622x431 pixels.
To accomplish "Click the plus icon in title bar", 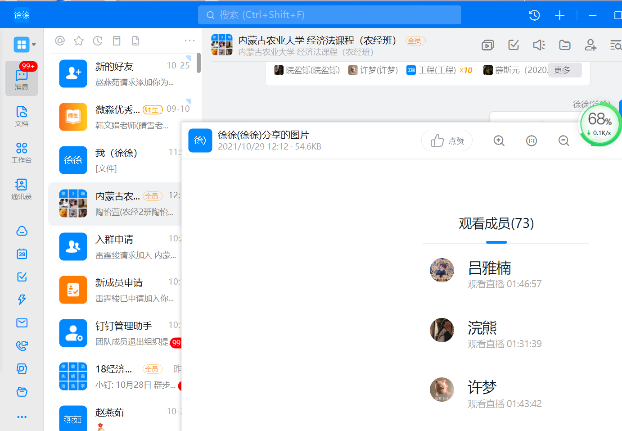I will click(560, 15).
